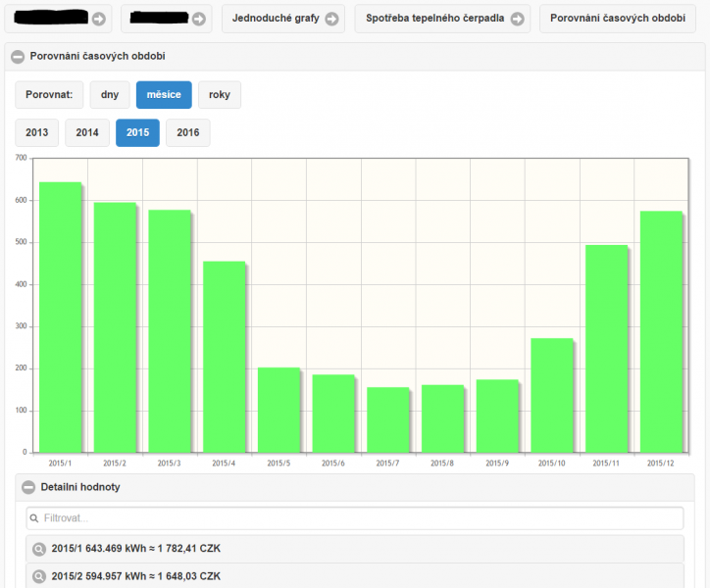Click the 2015/12 bar in chart
Screen dimensions: 710x588
661,332
